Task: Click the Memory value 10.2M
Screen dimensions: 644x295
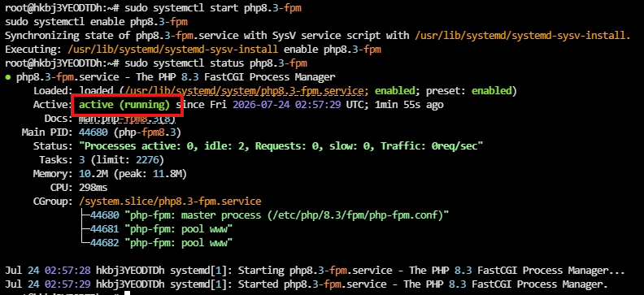Action: pyautogui.click(x=94, y=174)
